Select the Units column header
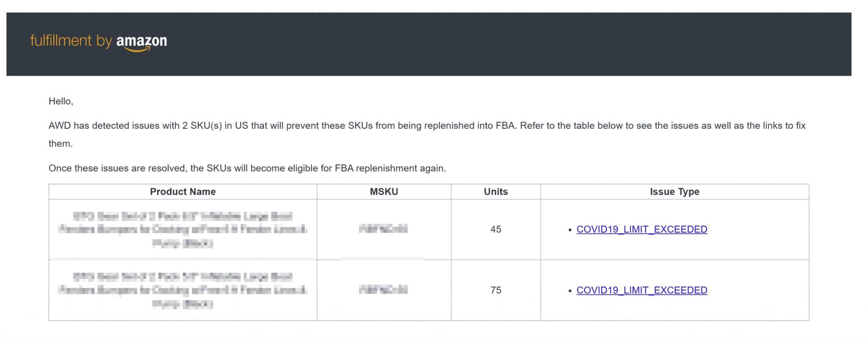This screenshot has width=868, height=337. click(x=495, y=192)
